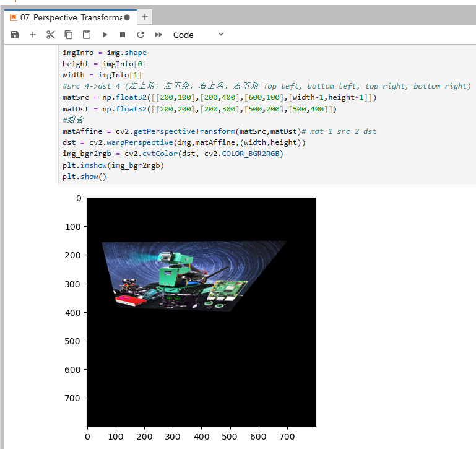Click the line 'height = imgInfo[0]'
476x449 pixels.
coord(105,64)
